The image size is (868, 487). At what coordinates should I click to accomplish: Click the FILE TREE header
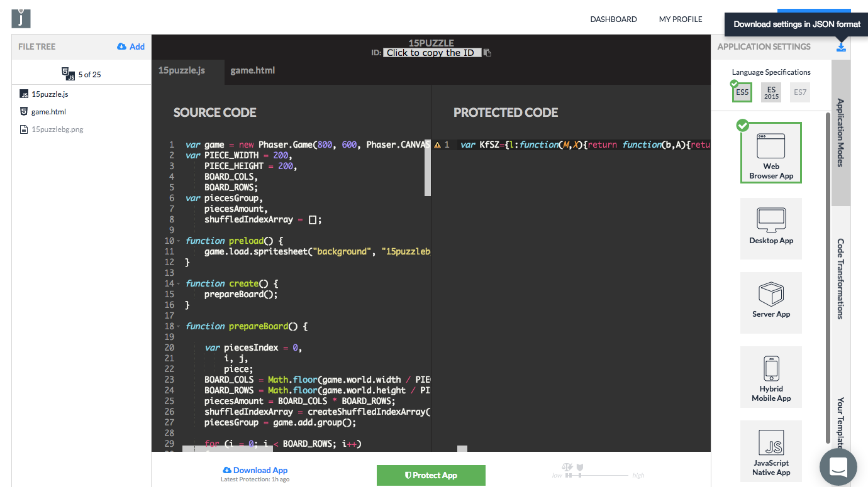click(x=37, y=47)
